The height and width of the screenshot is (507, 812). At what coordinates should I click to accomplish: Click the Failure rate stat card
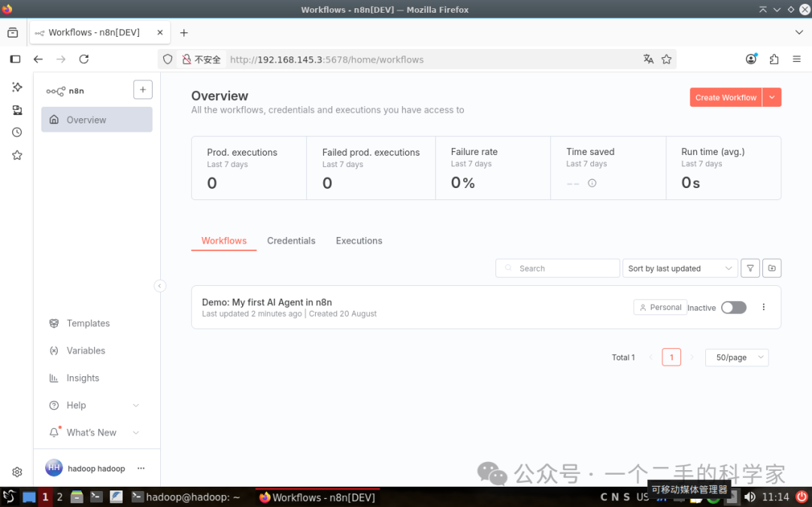coord(493,168)
